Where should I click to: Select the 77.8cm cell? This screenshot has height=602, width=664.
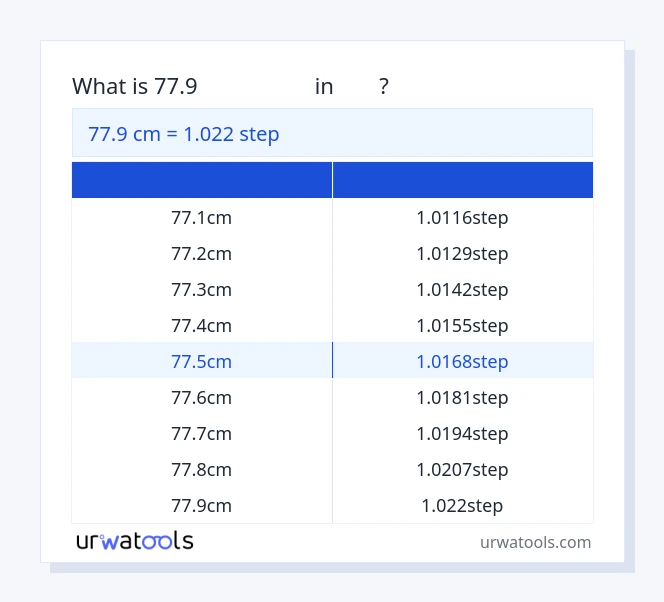(202, 469)
